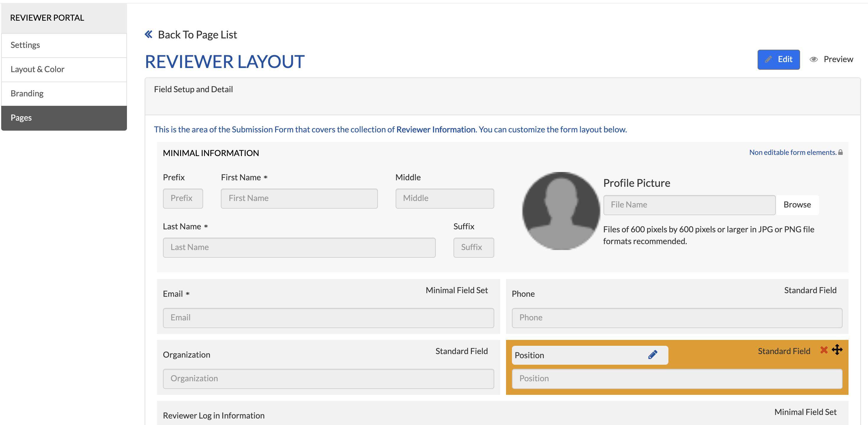Click the Prefix input field
The image size is (868, 425).
183,198
